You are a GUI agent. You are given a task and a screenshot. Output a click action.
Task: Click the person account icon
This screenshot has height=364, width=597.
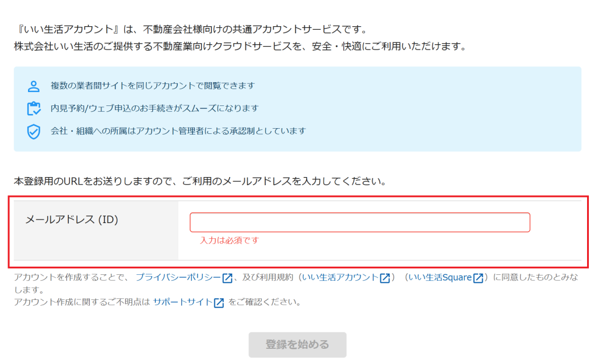point(34,86)
